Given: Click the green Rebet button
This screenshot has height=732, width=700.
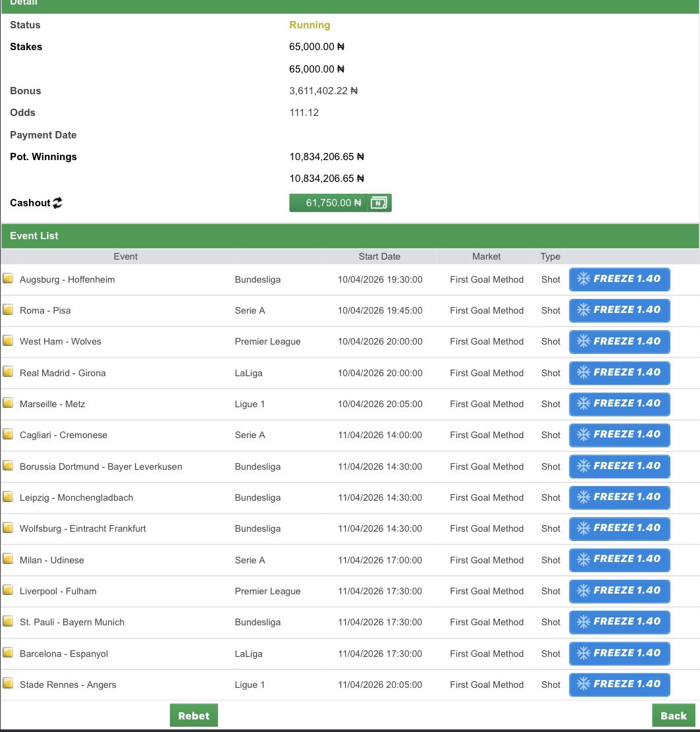Looking at the screenshot, I should (194, 715).
